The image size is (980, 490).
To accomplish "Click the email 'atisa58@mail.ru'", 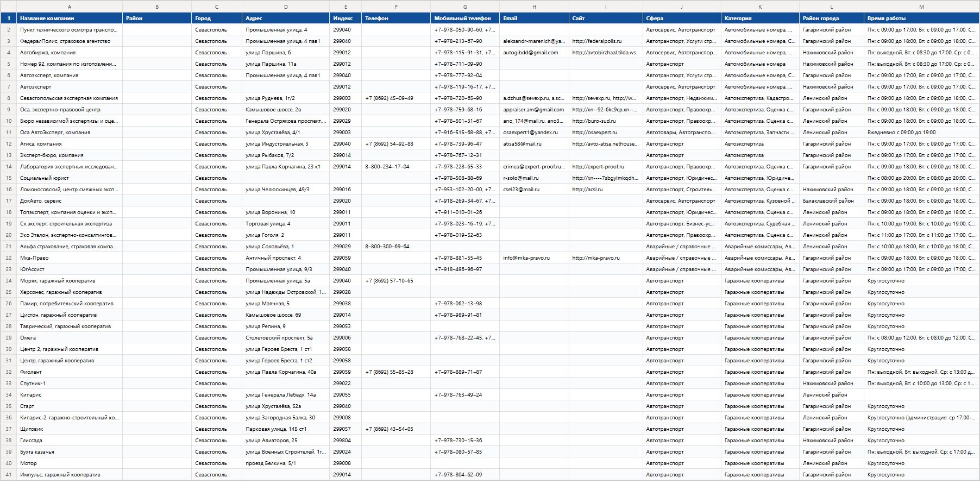I will pyautogui.click(x=534, y=144).
